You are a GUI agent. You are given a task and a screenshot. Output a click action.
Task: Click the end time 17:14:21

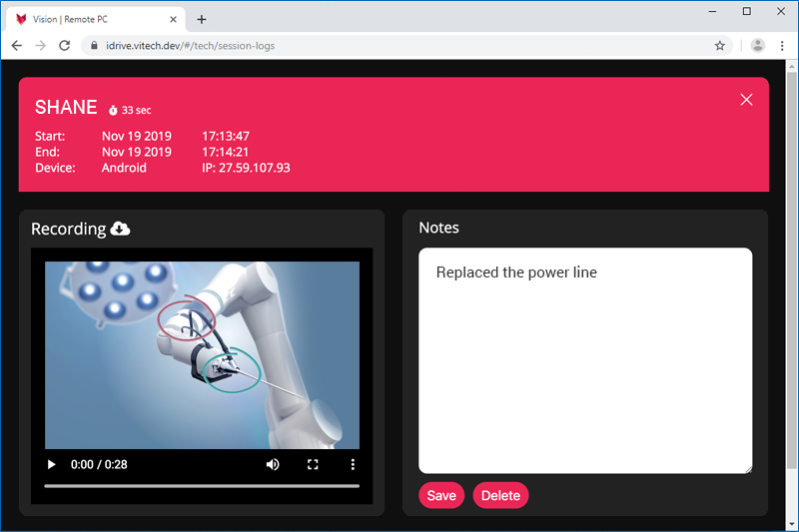[x=226, y=152]
